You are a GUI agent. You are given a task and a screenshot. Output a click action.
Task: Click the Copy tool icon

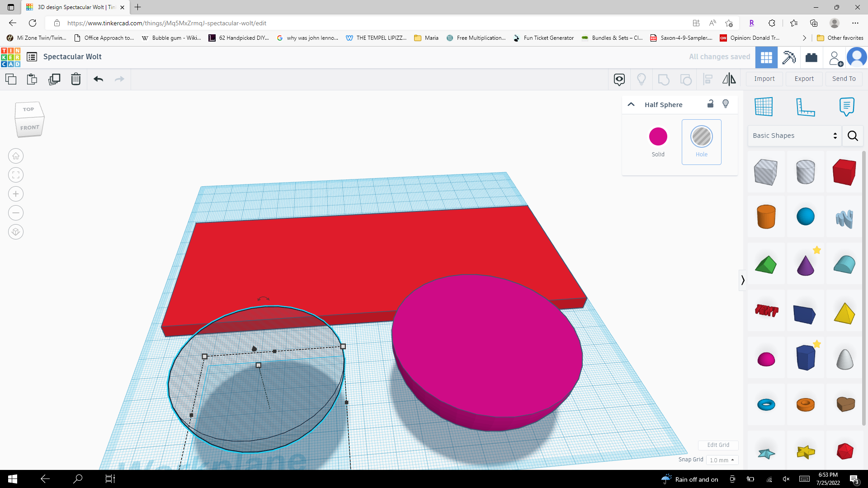[x=11, y=79]
